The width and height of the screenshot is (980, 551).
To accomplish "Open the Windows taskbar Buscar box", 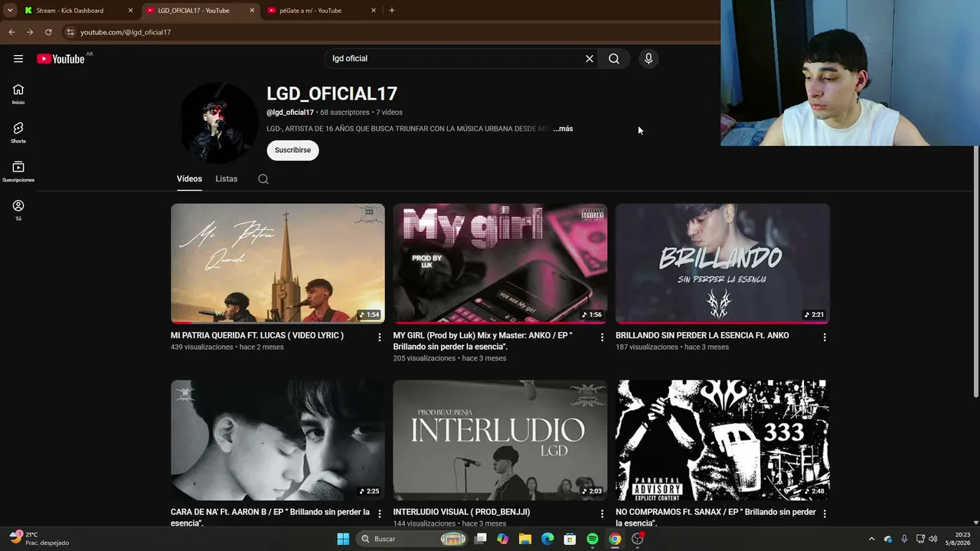I will pyautogui.click(x=412, y=539).
